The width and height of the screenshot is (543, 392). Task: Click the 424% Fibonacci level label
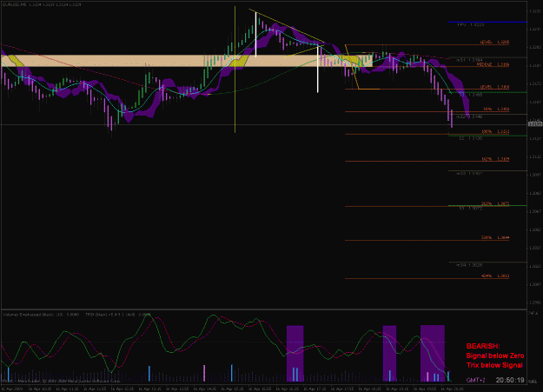point(495,276)
